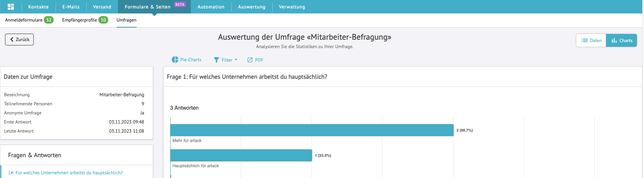
Task: Click the PDF link text
Action: coord(259,60)
